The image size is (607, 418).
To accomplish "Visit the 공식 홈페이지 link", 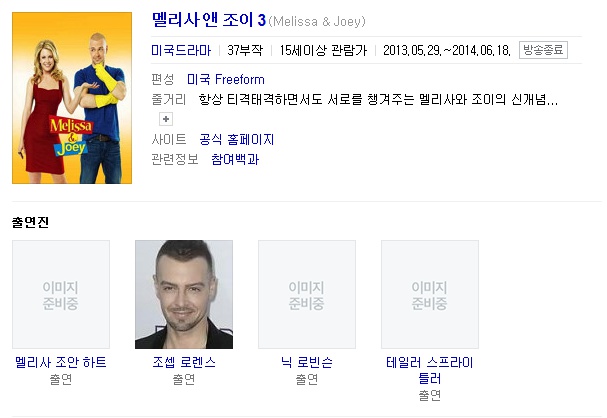I will point(237,139).
